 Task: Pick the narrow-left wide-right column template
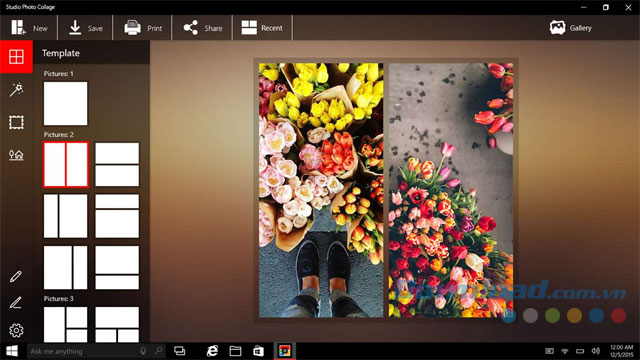pos(65,216)
